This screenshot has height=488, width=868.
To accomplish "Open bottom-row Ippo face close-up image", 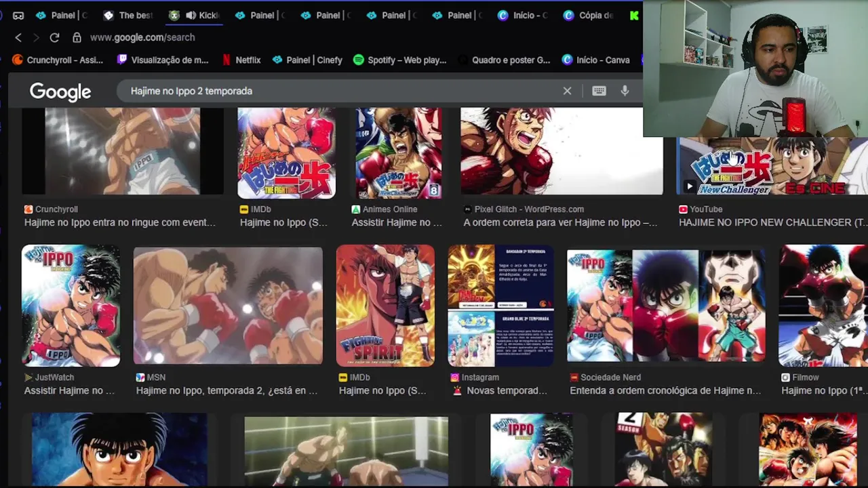I will (119, 451).
